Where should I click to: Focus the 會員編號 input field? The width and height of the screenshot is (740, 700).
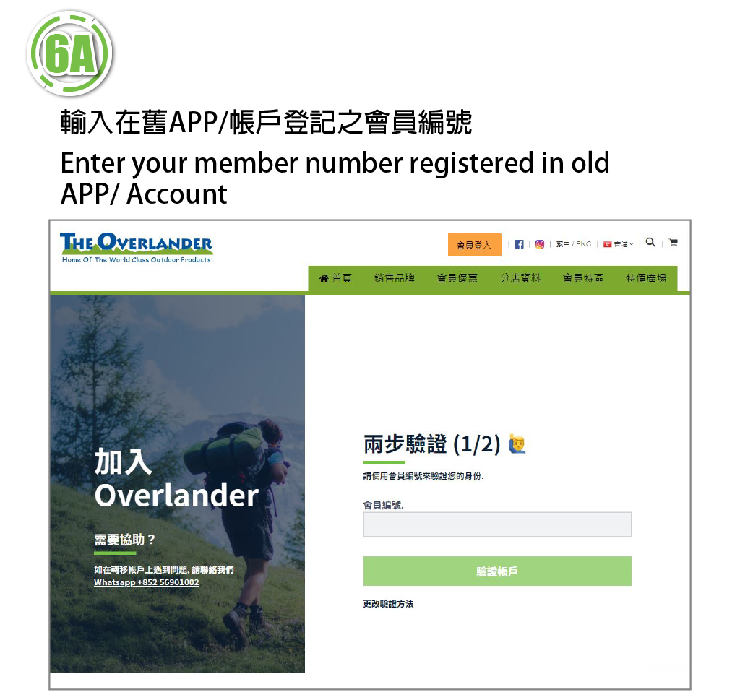[x=497, y=524]
